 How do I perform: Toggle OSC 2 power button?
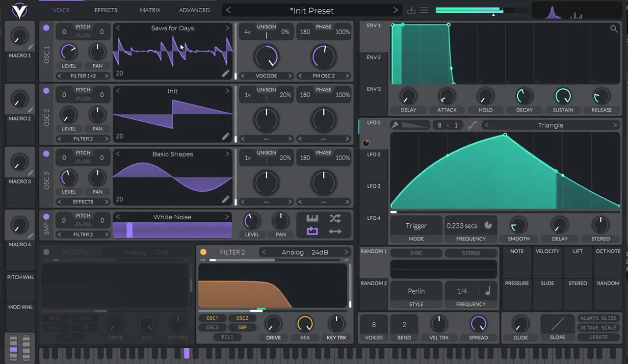[x=46, y=91]
